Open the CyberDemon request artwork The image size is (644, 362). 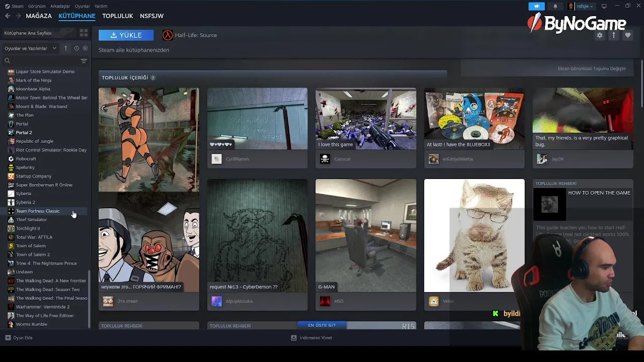[257, 235]
